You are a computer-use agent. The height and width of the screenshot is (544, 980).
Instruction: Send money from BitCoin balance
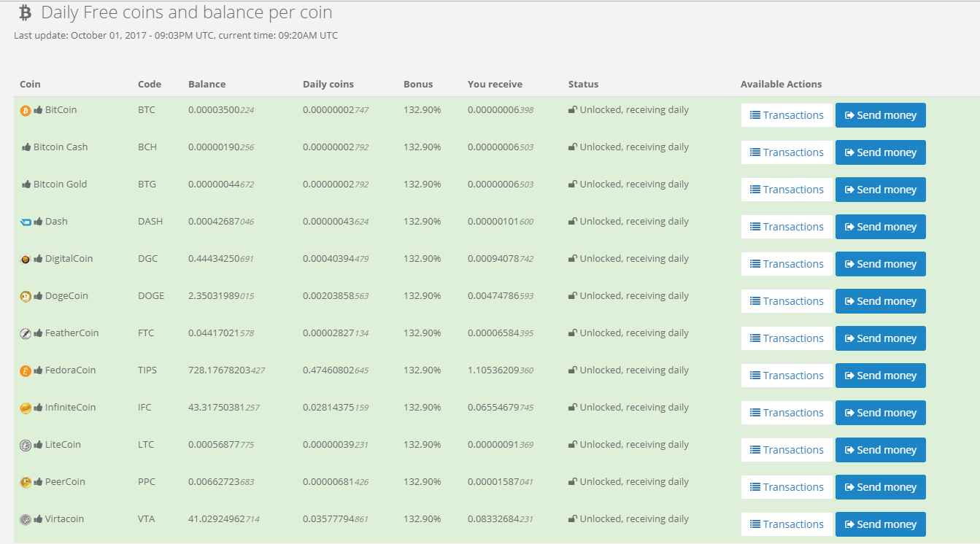pos(881,115)
